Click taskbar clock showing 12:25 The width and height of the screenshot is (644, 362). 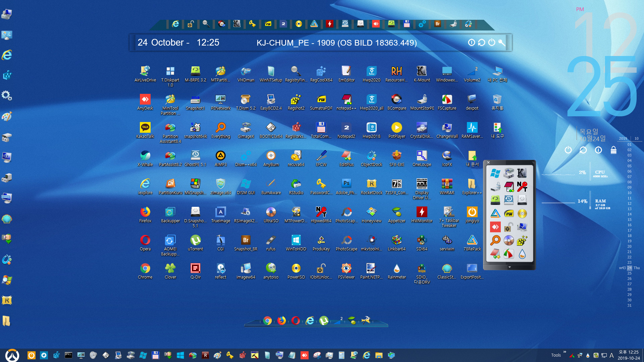[629, 355]
